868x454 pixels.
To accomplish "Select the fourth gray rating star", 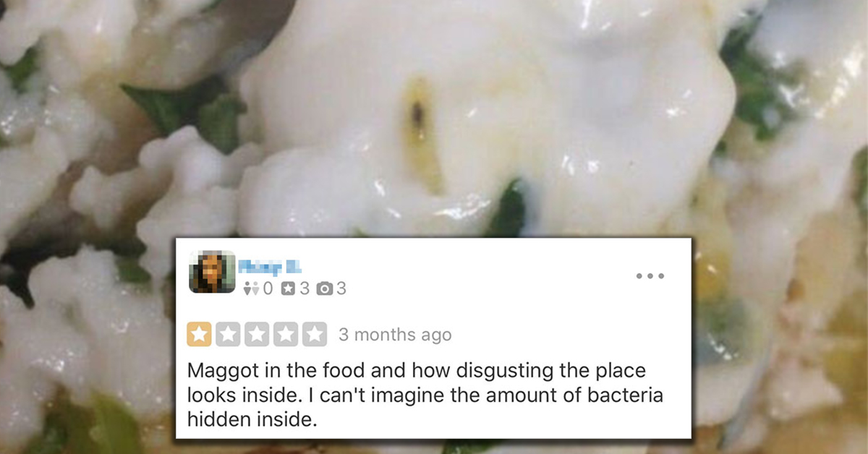I will 286,334.
